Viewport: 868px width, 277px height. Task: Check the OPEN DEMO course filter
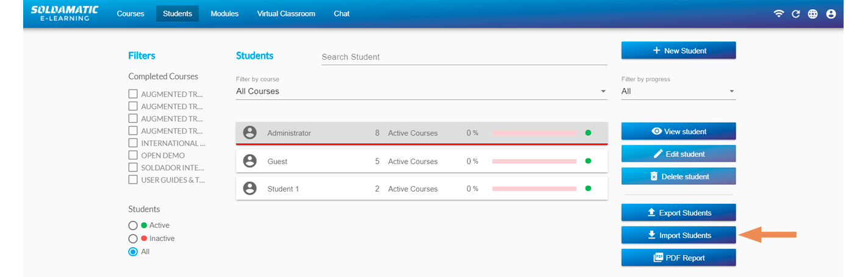(x=133, y=155)
